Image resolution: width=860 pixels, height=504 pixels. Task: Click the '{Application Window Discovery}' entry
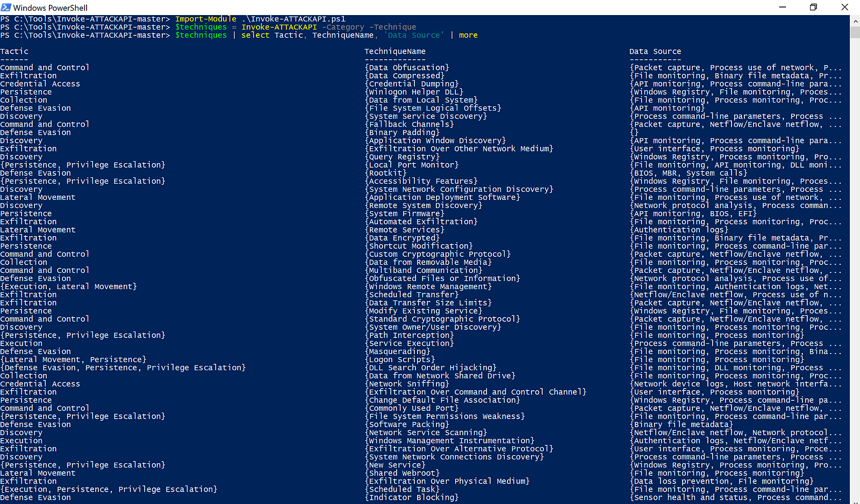pyautogui.click(x=435, y=140)
